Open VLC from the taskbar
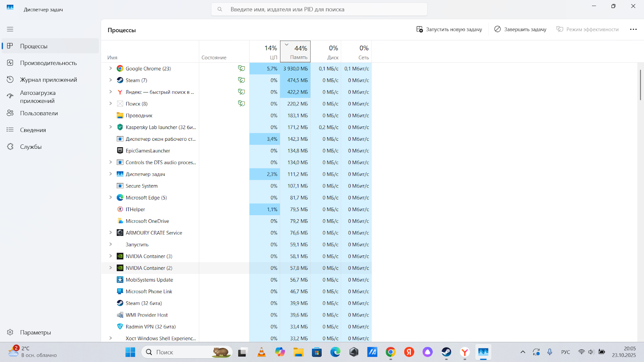The width and height of the screenshot is (644, 362). click(261, 352)
